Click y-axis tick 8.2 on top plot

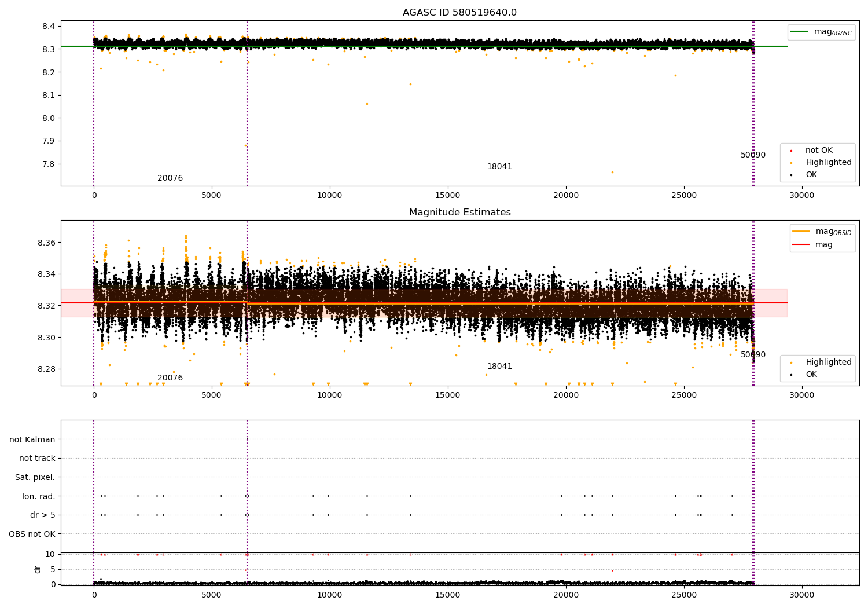click(x=49, y=72)
